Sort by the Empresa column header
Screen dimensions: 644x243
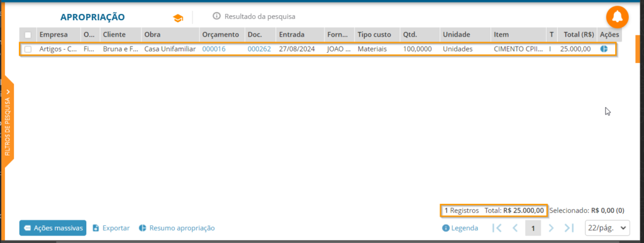point(53,35)
